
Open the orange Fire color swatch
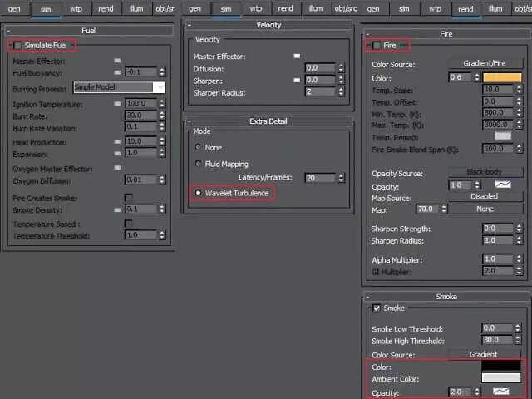(502, 77)
